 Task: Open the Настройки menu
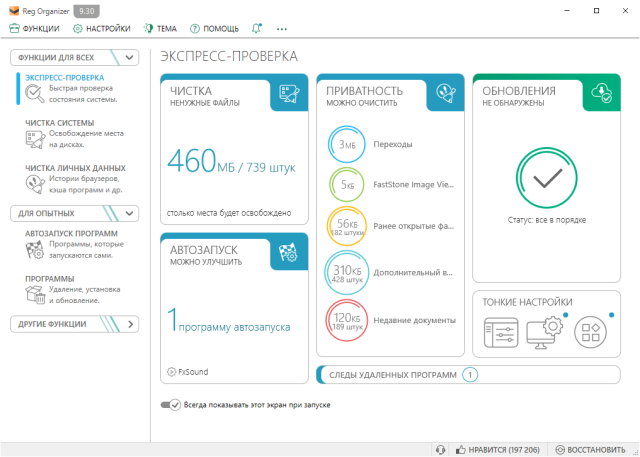point(102,28)
